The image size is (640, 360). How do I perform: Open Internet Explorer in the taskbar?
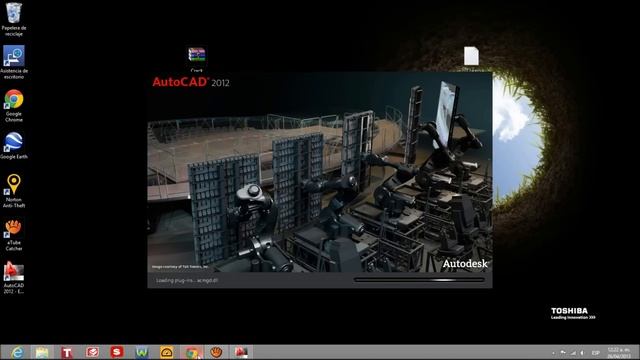pos(17,352)
